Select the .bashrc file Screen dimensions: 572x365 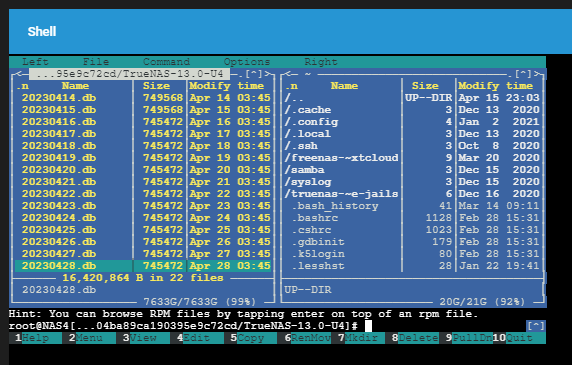pos(412,218)
